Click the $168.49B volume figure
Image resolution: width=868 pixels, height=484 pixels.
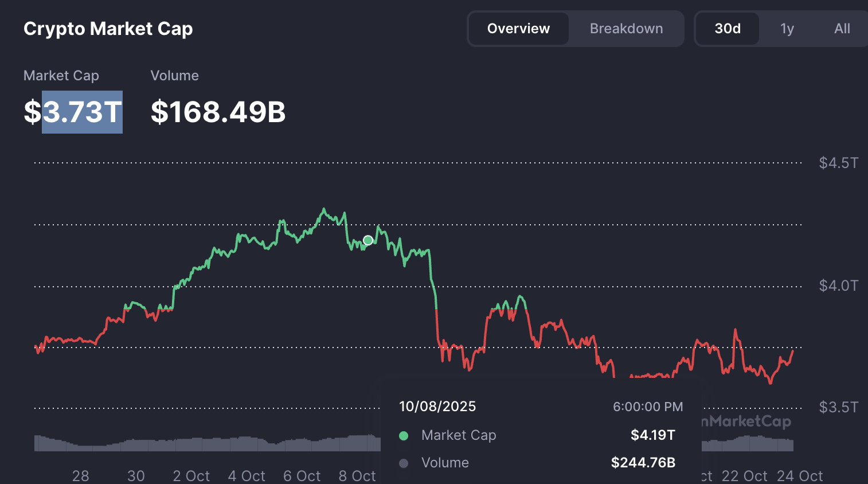(218, 112)
